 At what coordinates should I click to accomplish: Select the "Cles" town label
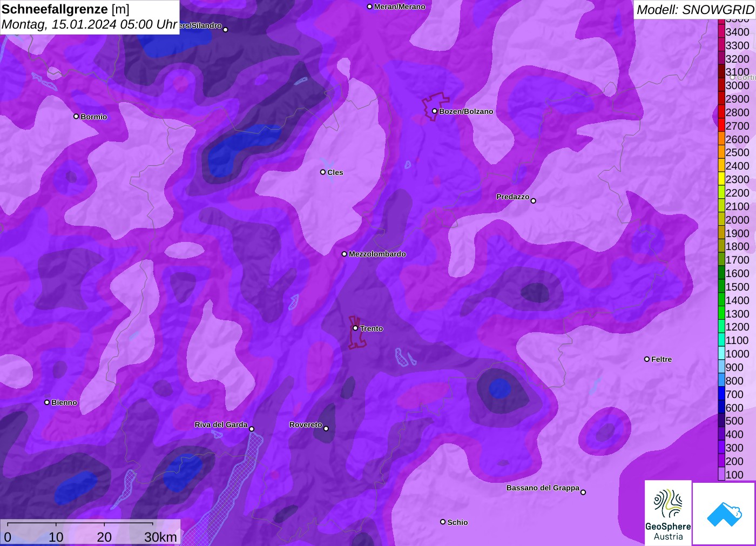click(x=335, y=172)
